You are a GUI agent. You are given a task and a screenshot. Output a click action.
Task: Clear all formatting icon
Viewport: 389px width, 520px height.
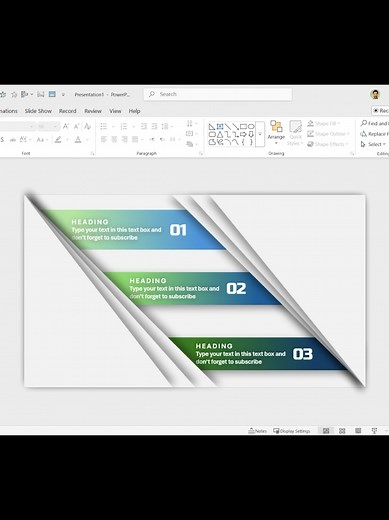(87, 126)
